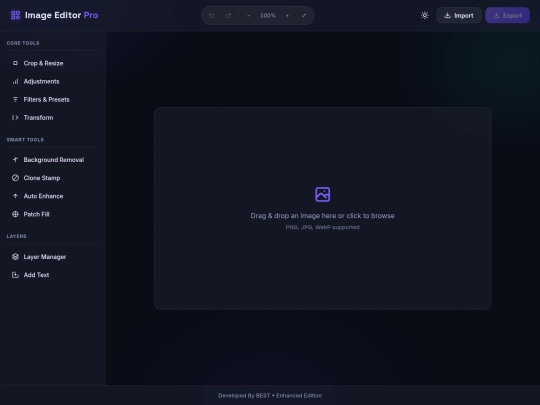
Task: Select the Background Removal label
Action: click(54, 160)
